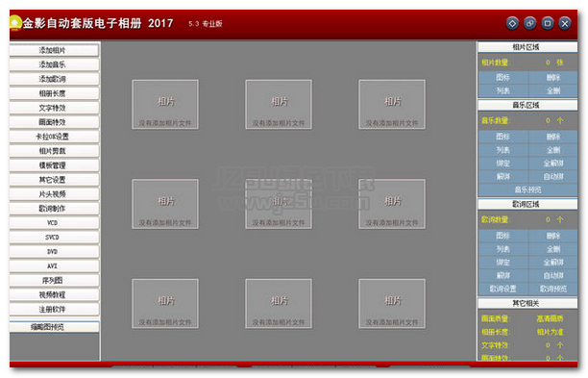Click the diamond icon in the title bar
The height and width of the screenshot is (378, 588).
(512, 23)
